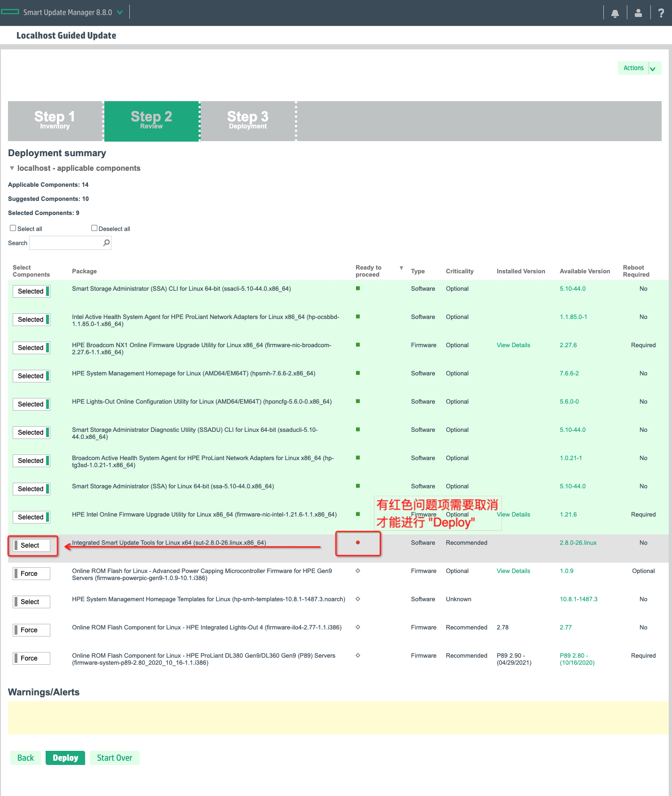This screenshot has height=796, width=672.
Task: Expand the Smart Update Manager version dropdown
Action: click(x=120, y=12)
